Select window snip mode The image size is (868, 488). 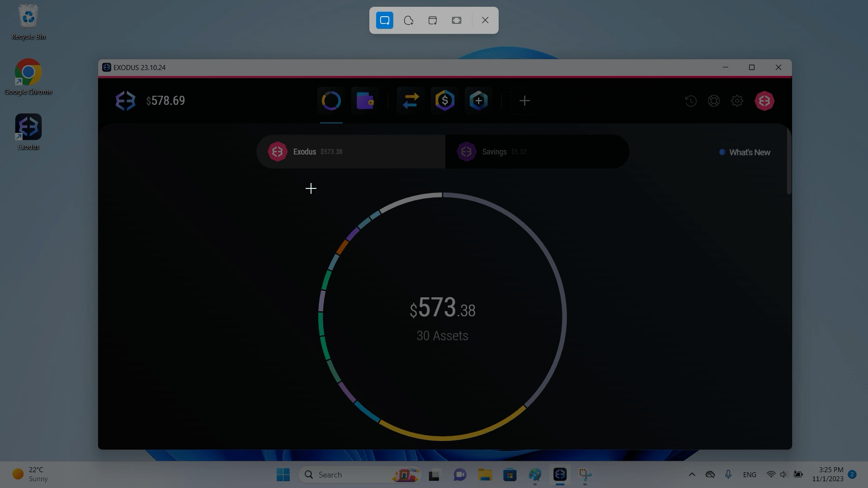pos(433,20)
